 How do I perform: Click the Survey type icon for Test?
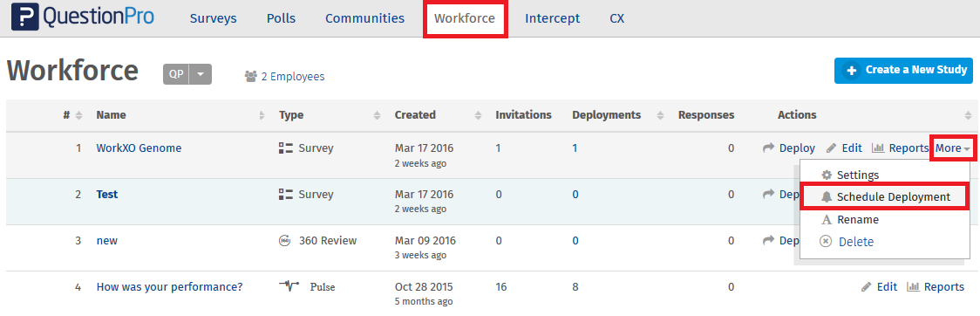[286, 195]
